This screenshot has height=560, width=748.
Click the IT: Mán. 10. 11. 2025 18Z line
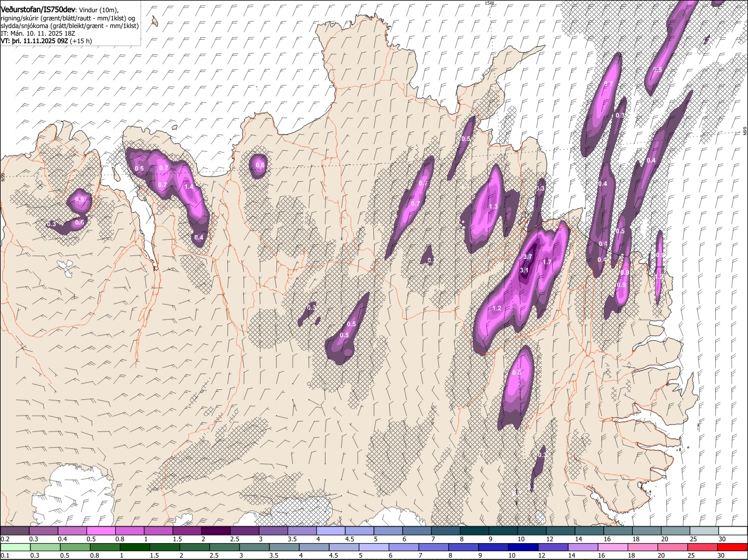[x=38, y=34]
